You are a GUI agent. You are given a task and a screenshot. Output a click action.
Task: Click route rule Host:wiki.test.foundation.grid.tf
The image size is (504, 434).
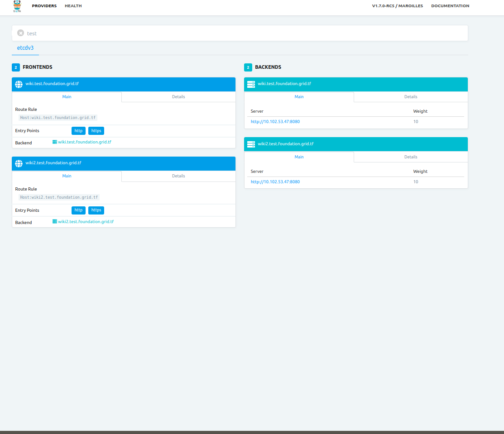tap(58, 118)
